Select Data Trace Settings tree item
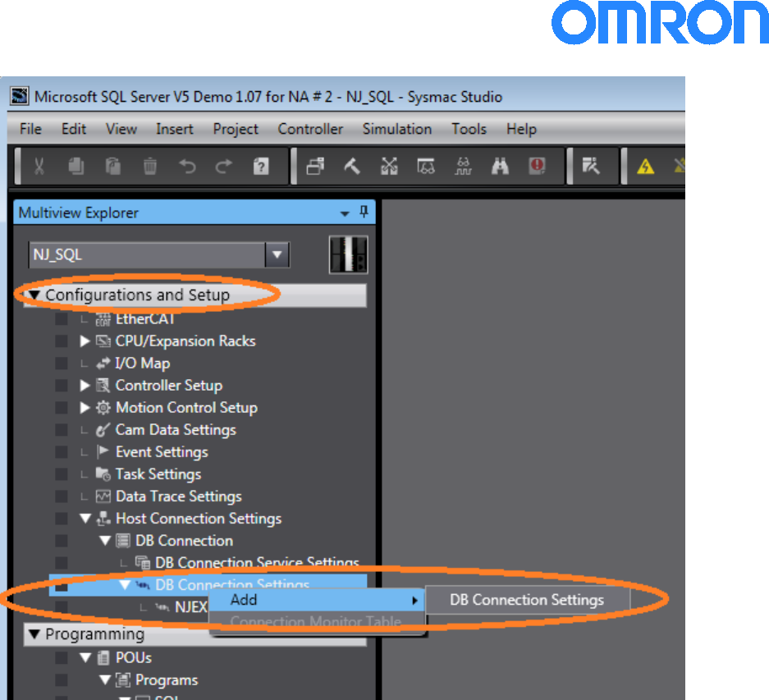Viewport: 769px width, 700px height. pyautogui.click(x=179, y=496)
